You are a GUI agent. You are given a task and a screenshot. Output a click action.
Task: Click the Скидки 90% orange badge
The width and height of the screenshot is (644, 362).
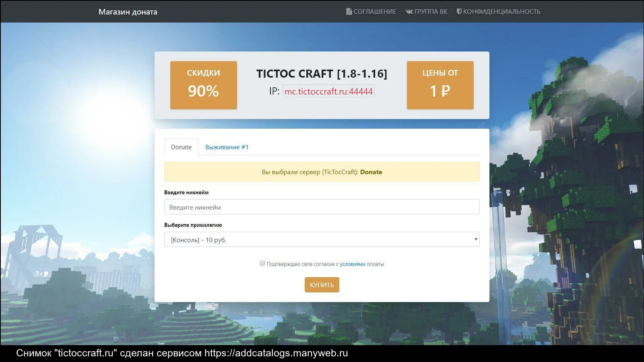click(x=204, y=85)
